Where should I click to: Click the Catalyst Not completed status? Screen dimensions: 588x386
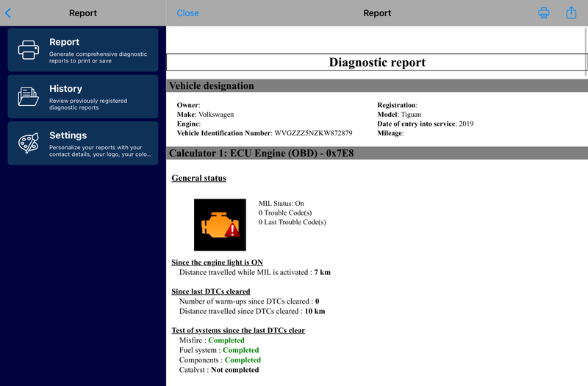pos(234,370)
